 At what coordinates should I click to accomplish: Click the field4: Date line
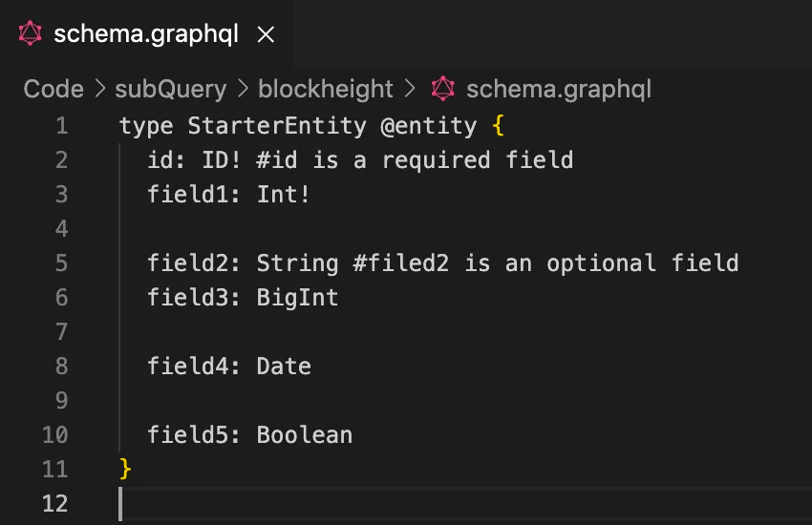229,366
